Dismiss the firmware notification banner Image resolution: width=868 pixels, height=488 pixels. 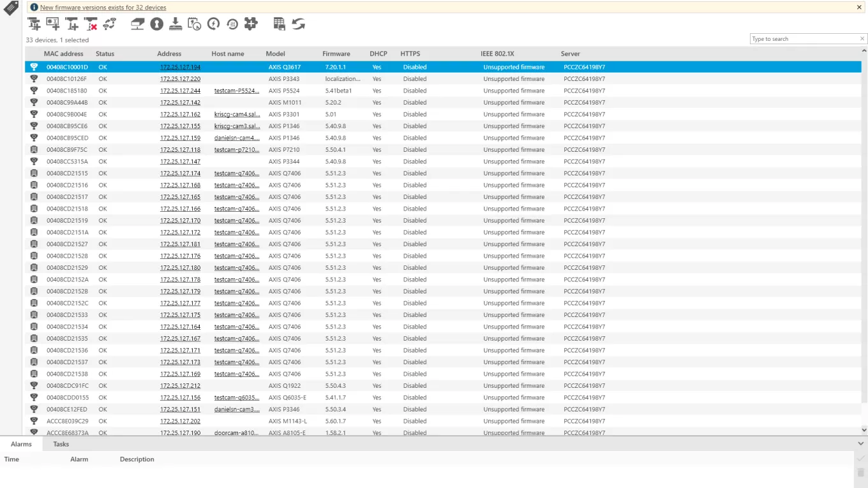pos(859,8)
